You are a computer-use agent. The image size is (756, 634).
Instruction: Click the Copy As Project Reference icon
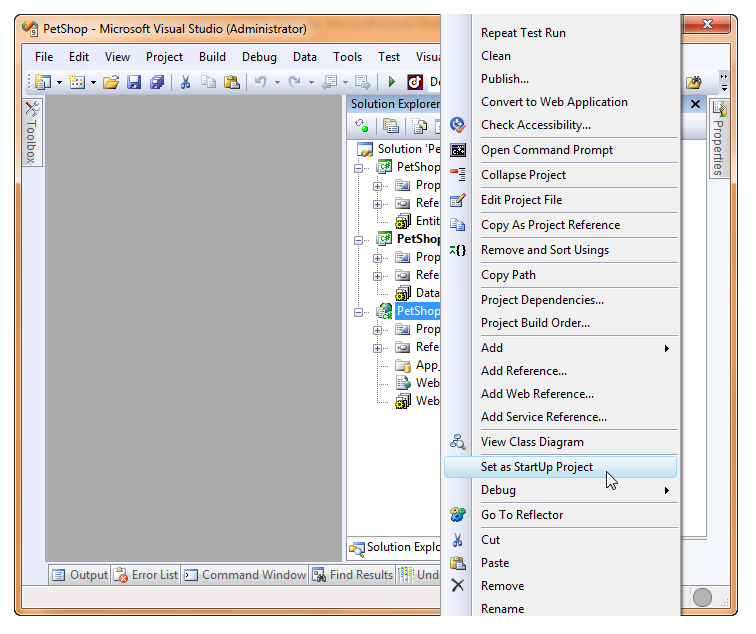458,225
